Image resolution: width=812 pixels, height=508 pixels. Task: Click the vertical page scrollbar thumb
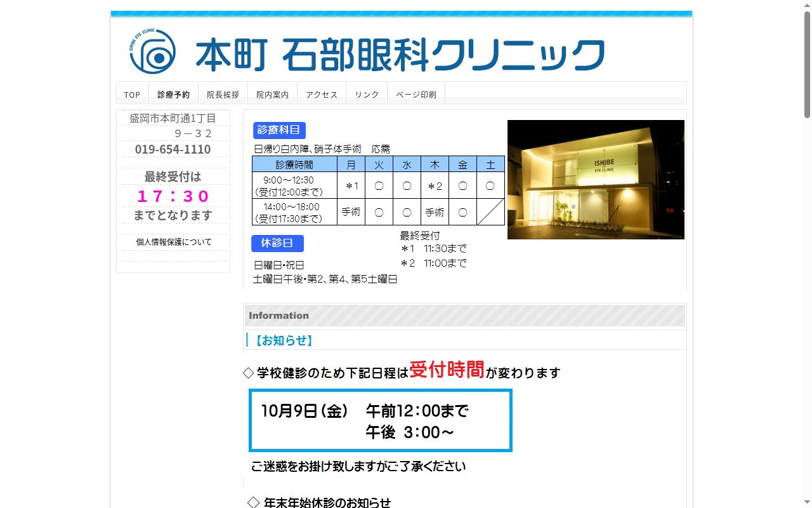[x=807, y=63]
